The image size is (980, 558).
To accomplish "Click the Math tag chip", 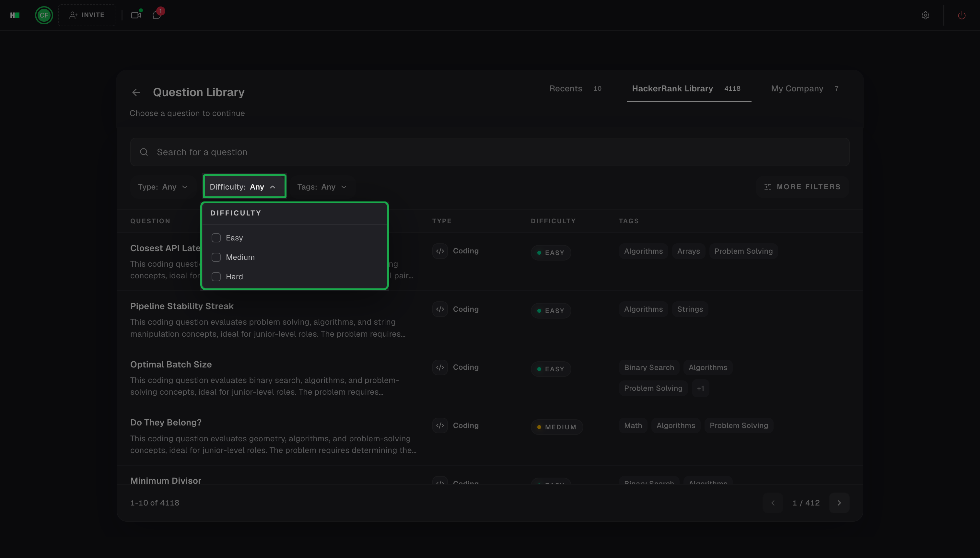I will 633,425.
